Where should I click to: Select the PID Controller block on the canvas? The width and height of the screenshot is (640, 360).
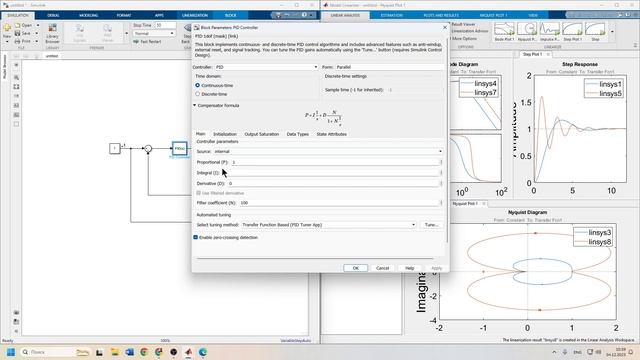[180, 149]
